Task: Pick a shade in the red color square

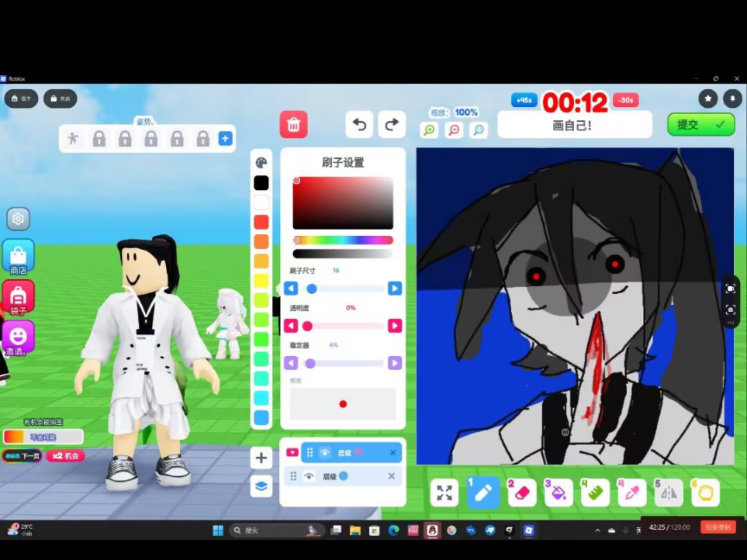Action: [343, 203]
